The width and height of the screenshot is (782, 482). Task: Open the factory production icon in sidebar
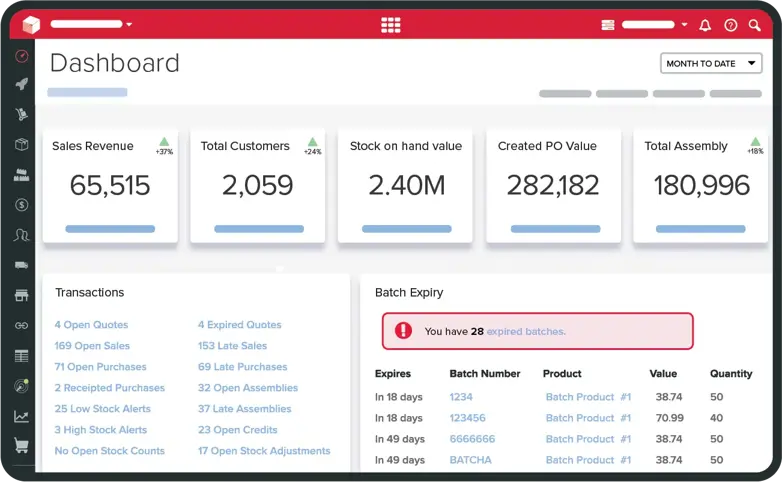(x=21, y=175)
